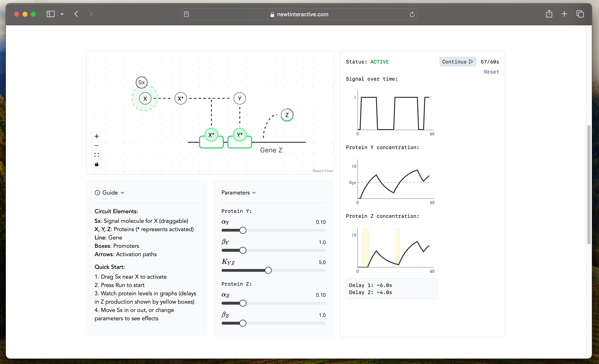Click the Reset link
599x364 pixels.
[x=491, y=72]
